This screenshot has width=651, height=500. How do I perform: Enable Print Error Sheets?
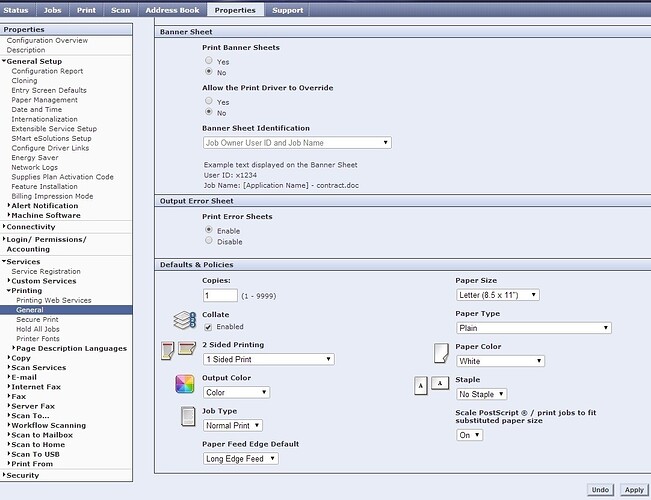(209, 230)
